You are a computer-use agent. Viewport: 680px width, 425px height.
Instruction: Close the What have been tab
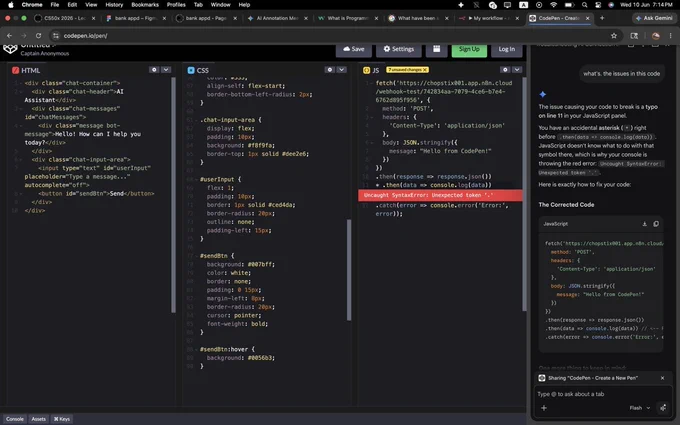(x=446, y=18)
